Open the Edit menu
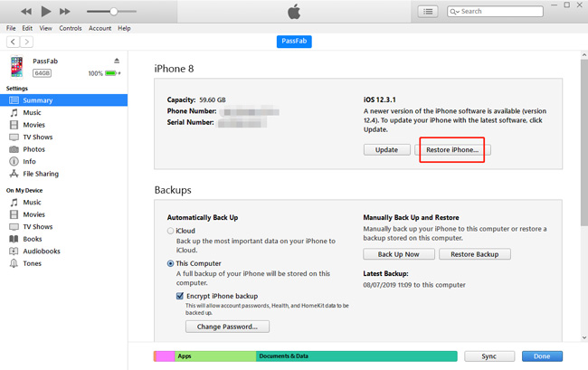 [x=27, y=28]
